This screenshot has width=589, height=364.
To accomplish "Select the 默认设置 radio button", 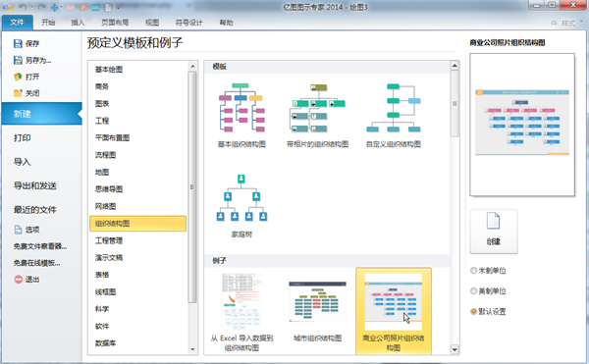I will tap(488, 311).
